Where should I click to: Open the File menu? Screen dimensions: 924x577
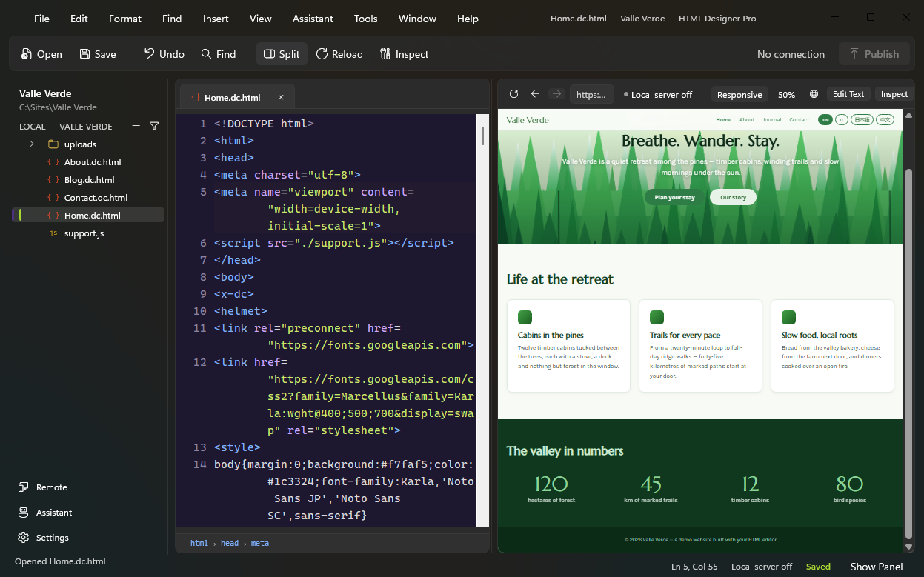pyautogui.click(x=41, y=19)
